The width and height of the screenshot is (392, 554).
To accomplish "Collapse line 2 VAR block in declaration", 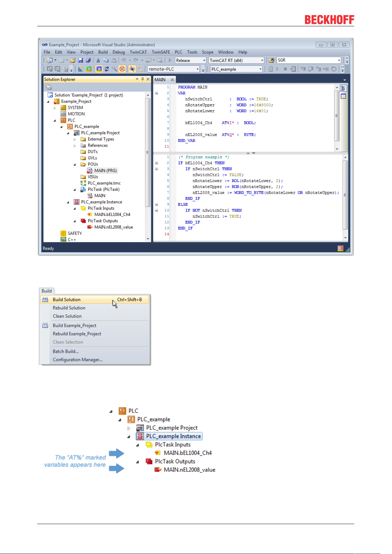I will coord(157,93).
